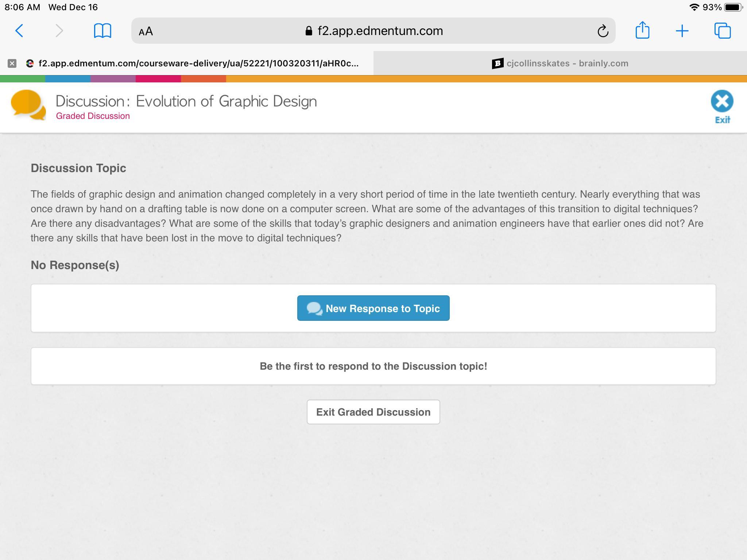The image size is (747, 560).
Task: Tap the AA reader text-size menu
Action: pyautogui.click(x=146, y=31)
